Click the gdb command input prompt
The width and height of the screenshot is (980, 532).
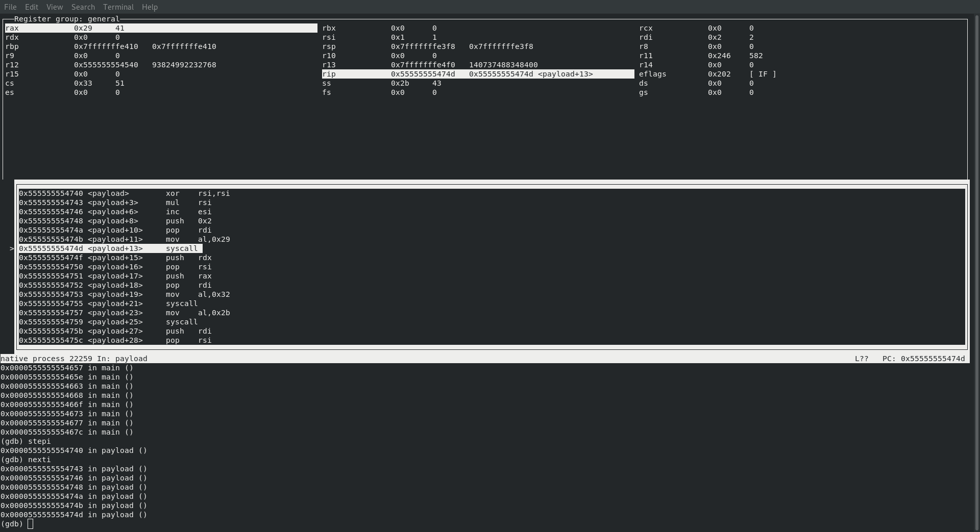pyautogui.click(x=30, y=524)
